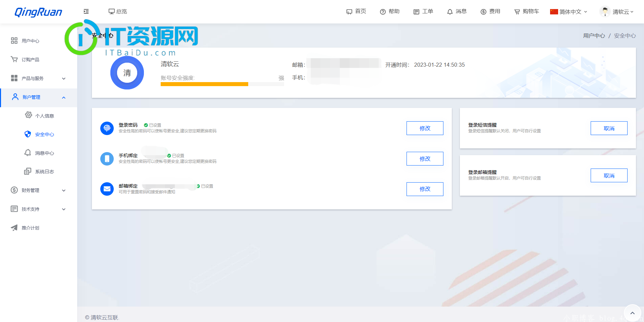The height and width of the screenshot is (322, 644).
Task: Click the 账户管理 person icon
Action: tap(15, 97)
